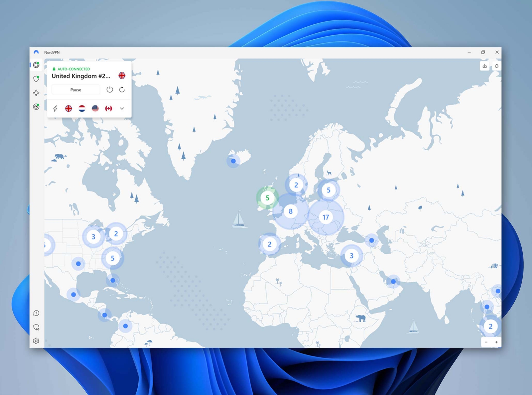Click the download icon at top right
Screen dimensions: 532x395
pos(484,66)
